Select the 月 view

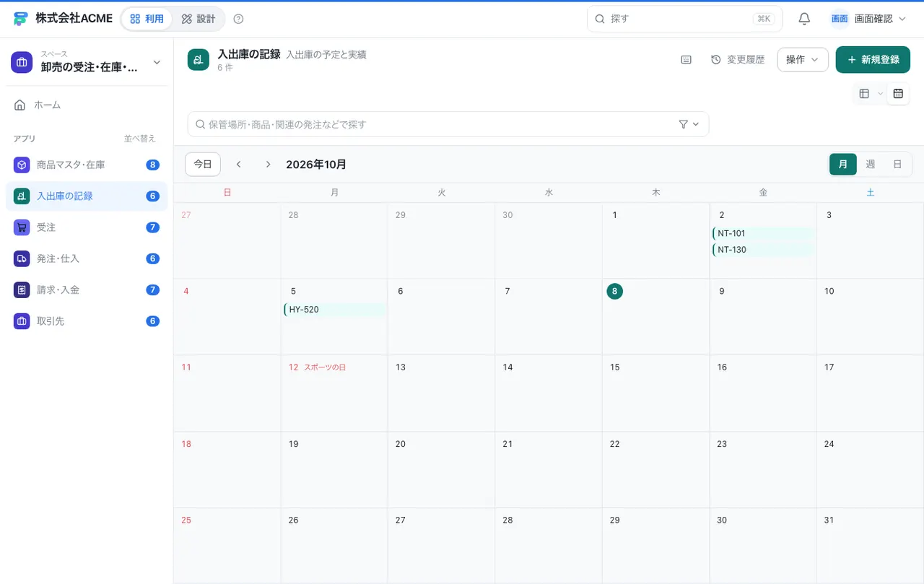click(x=843, y=164)
